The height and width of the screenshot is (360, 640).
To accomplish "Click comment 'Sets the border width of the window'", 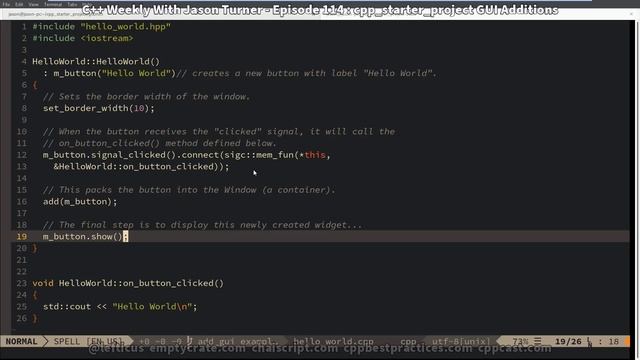I will pyautogui.click(x=147, y=97).
